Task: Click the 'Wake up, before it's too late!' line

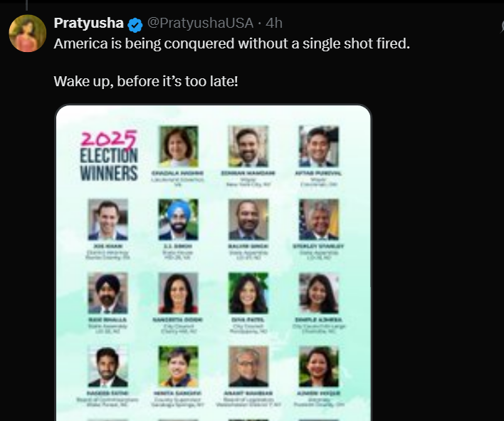Action: tap(146, 81)
